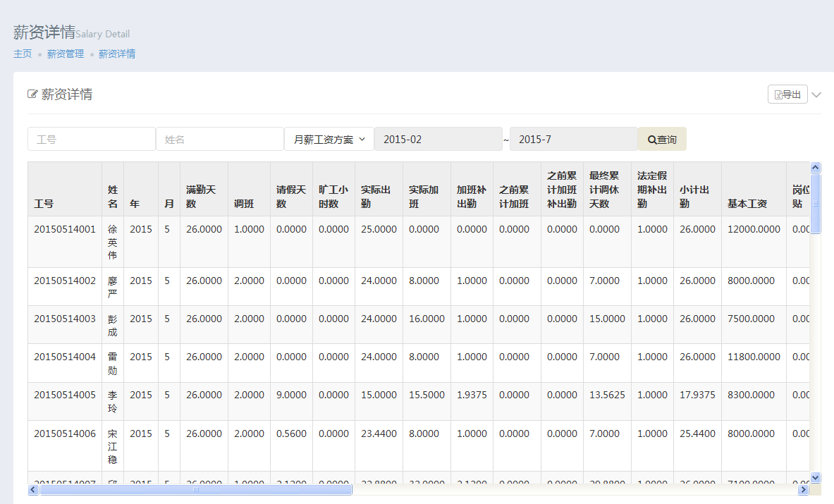Click the edit icon beside 薪资详情 panel title
This screenshot has width=834, height=504.
click(x=32, y=94)
